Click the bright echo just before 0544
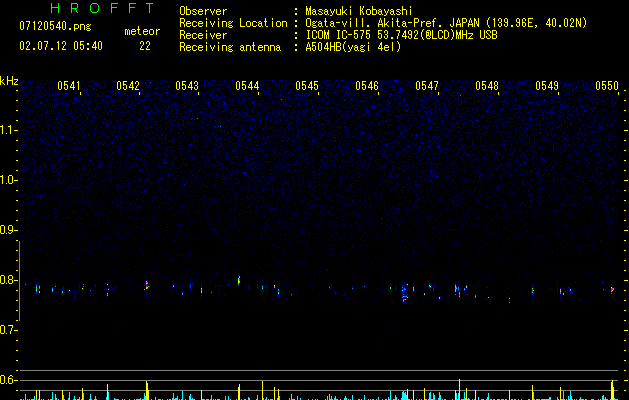The width and height of the screenshot is (629, 400). pyautogui.click(x=239, y=280)
